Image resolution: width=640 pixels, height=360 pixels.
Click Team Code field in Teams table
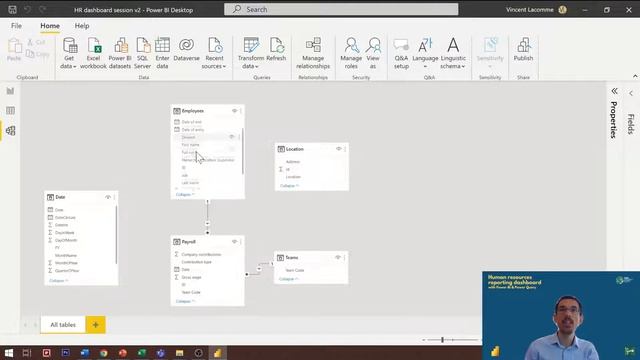295,270
